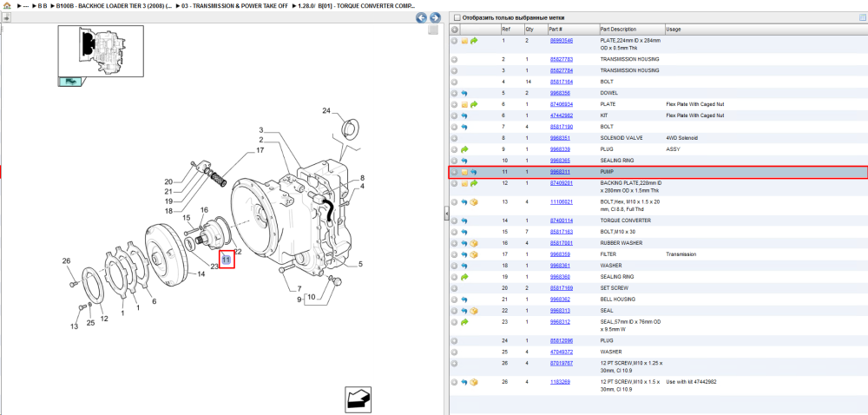Open breadcrumb 'B B'
868x415 pixels.
(x=43, y=5)
